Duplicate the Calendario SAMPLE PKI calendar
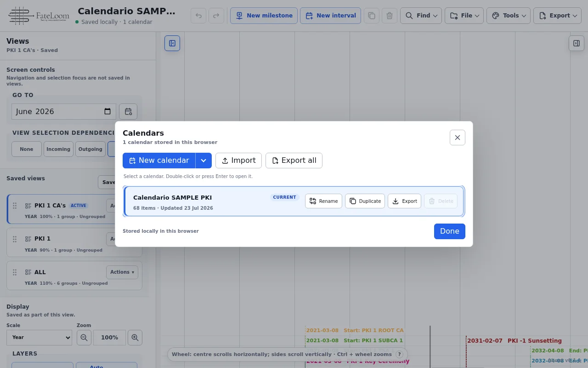588x368 pixels. (x=365, y=201)
